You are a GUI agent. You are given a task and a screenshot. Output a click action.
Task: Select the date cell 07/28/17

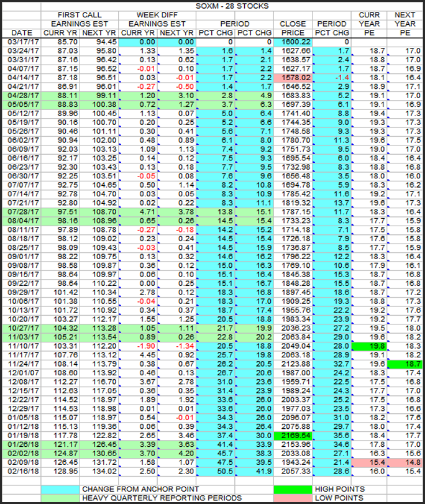tap(22, 212)
